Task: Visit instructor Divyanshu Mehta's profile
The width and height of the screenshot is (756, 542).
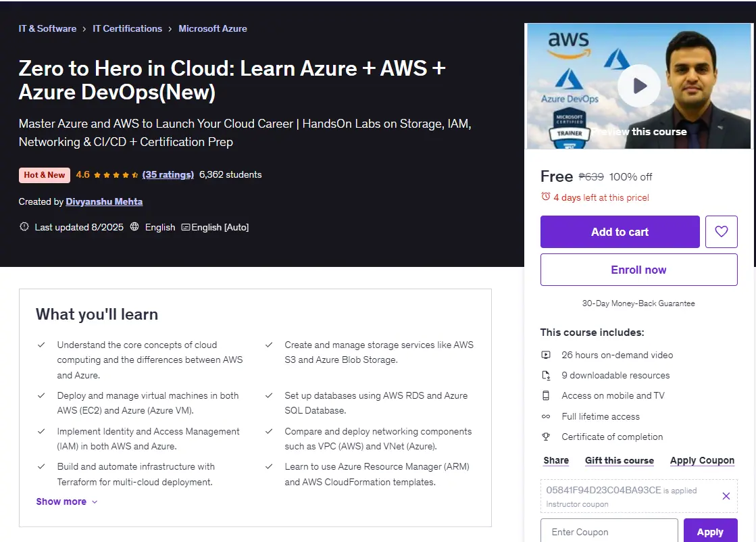Action: (x=104, y=201)
